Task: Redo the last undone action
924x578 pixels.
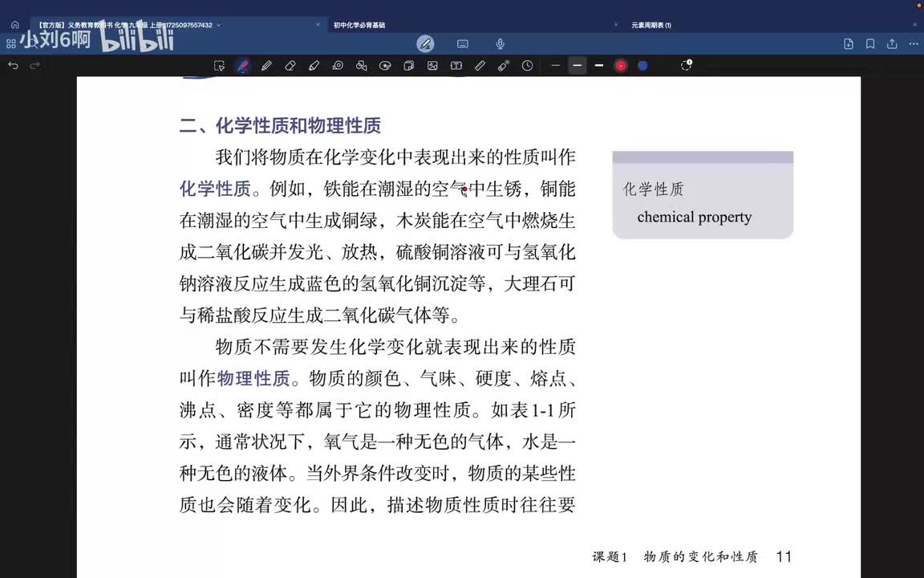Action: point(34,66)
